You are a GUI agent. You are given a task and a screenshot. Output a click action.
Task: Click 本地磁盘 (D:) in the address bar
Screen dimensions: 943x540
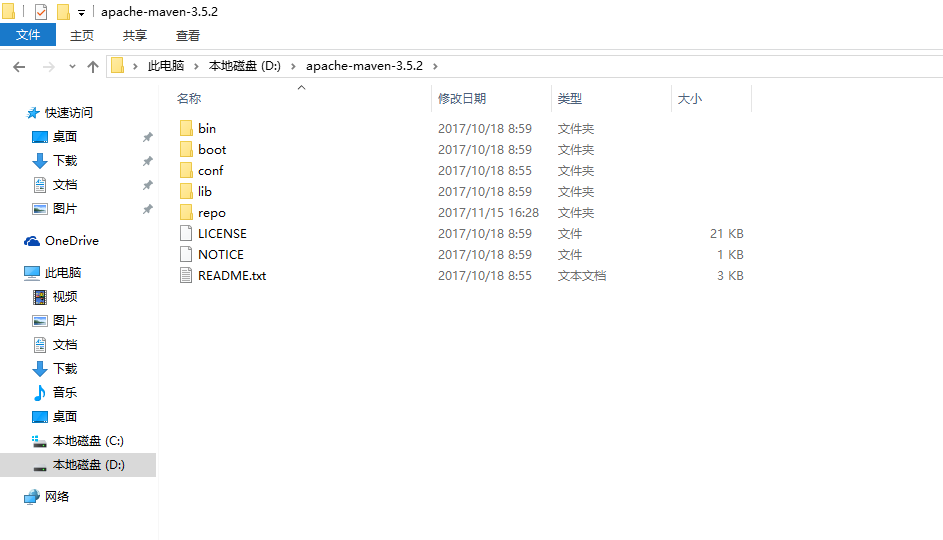pyautogui.click(x=245, y=66)
